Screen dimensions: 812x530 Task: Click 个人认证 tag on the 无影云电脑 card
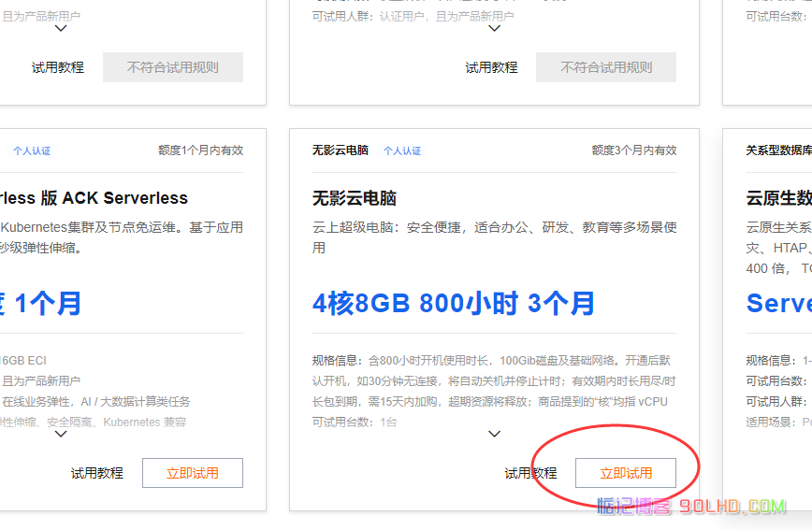tap(402, 150)
